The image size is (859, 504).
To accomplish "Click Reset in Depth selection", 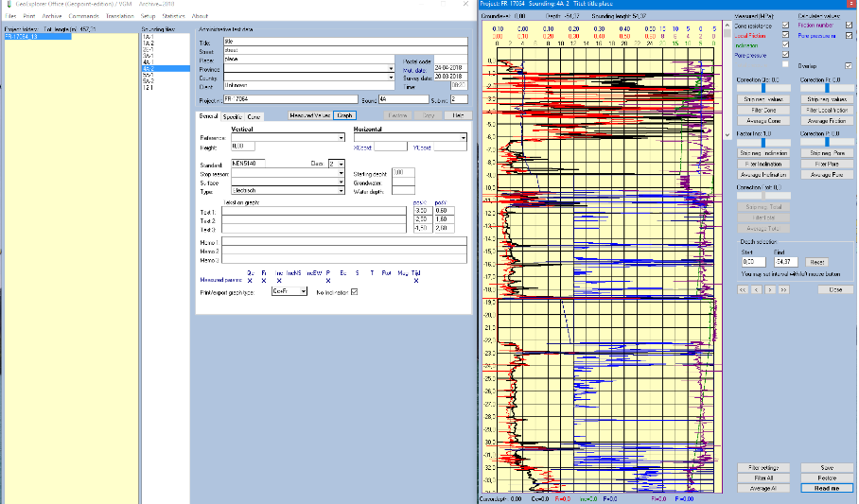I will [817, 263].
